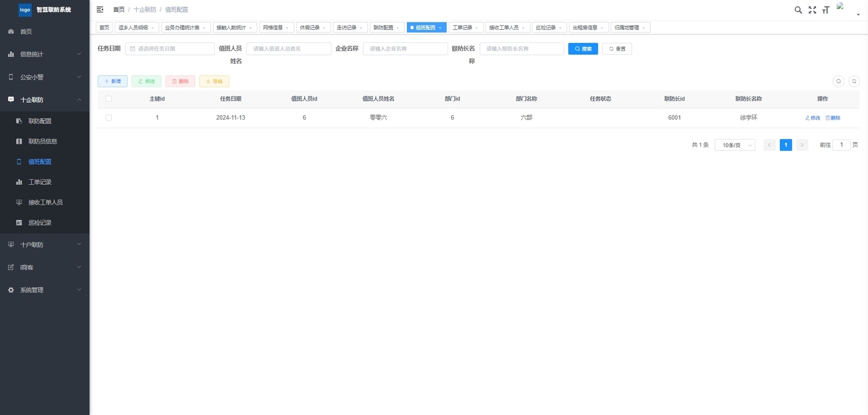Image resolution: width=868 pixels, height=415 pixels.
Task: Toggle fullscreen mode icon
Action: pyautogui.click(x=812, y=10)
